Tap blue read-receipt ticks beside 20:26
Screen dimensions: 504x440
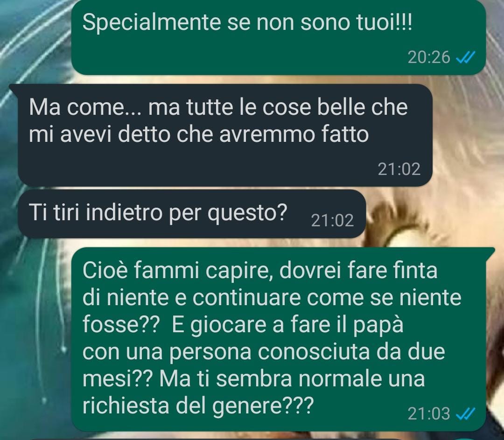tap(465, 57)
